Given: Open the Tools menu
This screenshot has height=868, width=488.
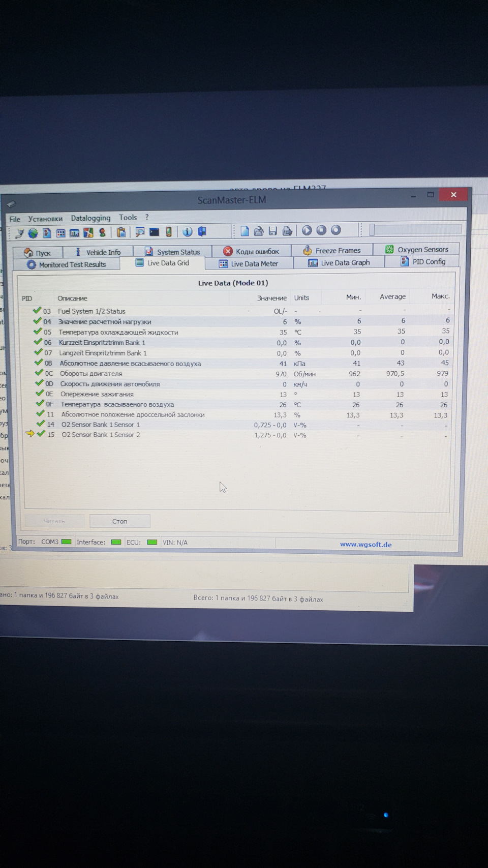Looking at the screenshot, I should coord(128,217).
